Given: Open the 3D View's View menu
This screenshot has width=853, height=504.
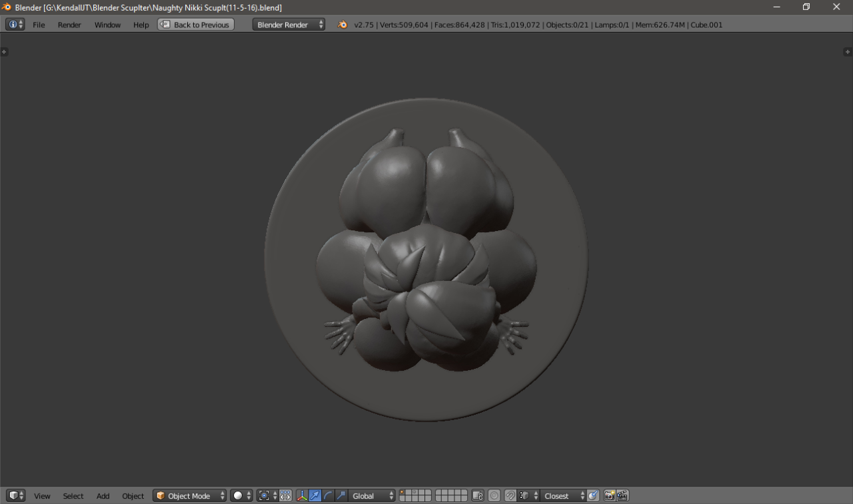Looking at the screenshot, I should [42, 496].
